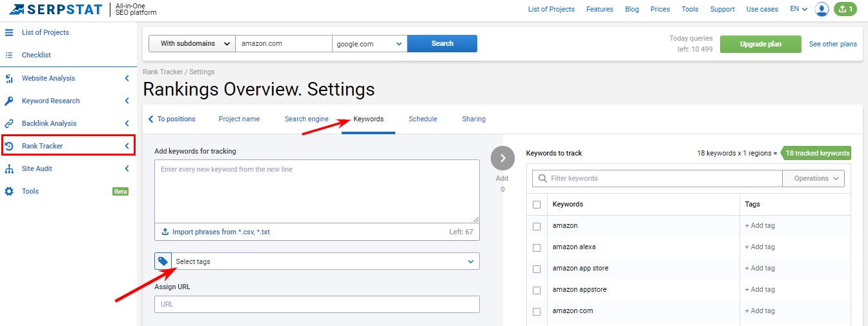
Task: Click the blue tag icon beside Select tags
Action: point(163,261)
